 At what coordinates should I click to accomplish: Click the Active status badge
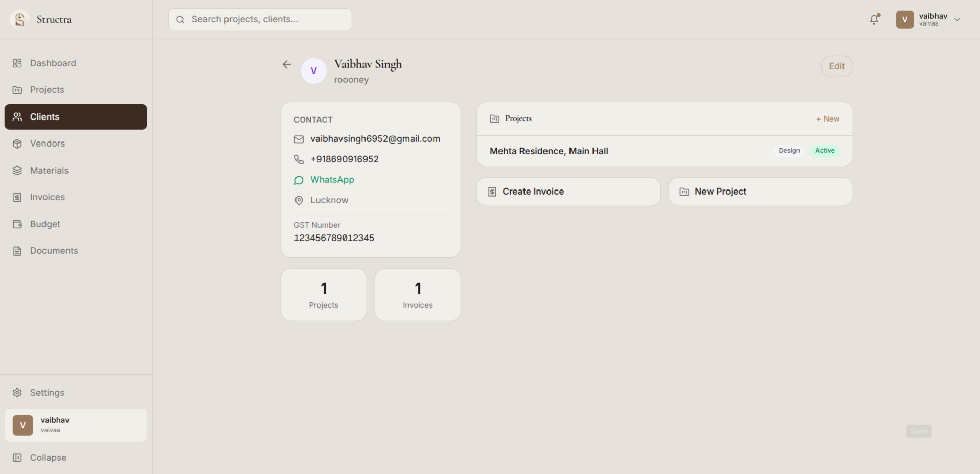[x=825, y=151]
